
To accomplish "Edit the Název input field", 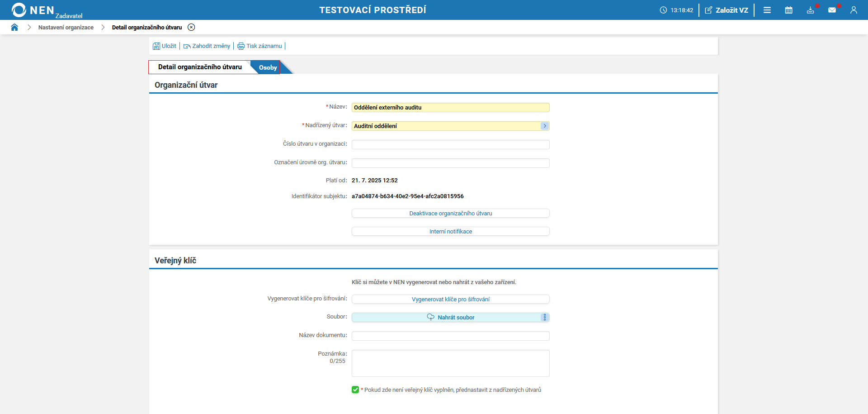I will tap(451, 108).
